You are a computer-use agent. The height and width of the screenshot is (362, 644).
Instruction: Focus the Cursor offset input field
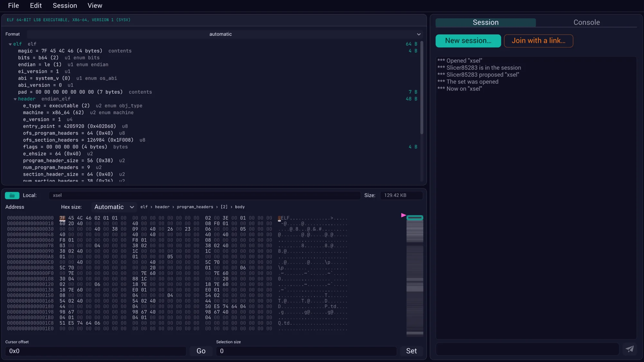click(96, 351)
